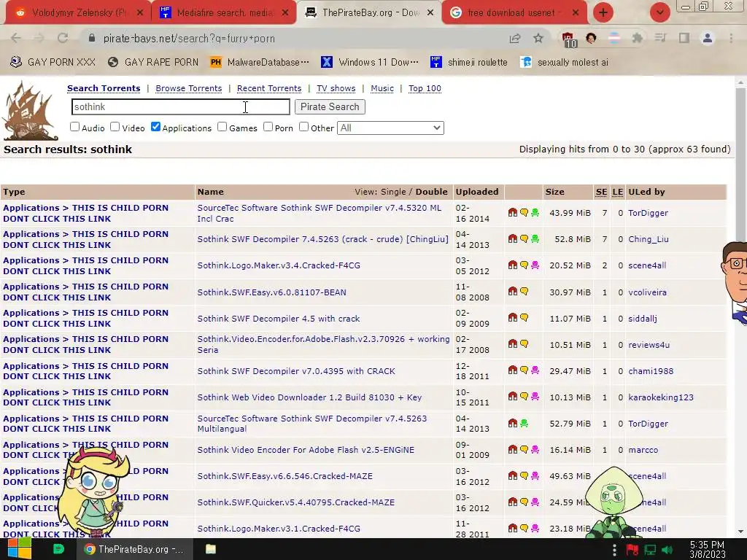Open the comments icon on the marcco row
The width and height of the screenshot is (747, 560).
click(524, 449)
